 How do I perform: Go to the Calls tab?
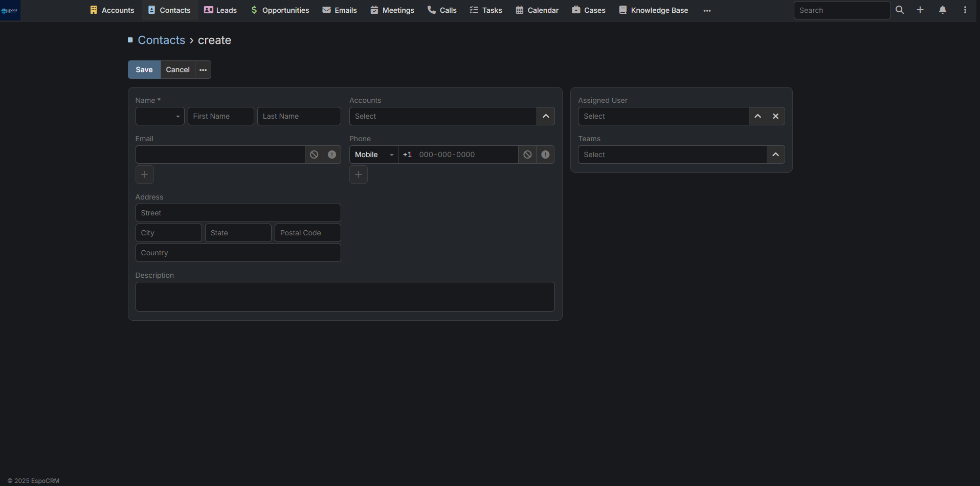(x=442, y=10)
